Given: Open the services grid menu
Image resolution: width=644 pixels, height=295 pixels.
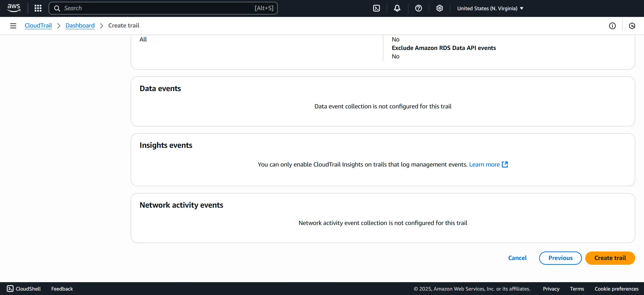Looking at the screenshot, I should 38,8.
